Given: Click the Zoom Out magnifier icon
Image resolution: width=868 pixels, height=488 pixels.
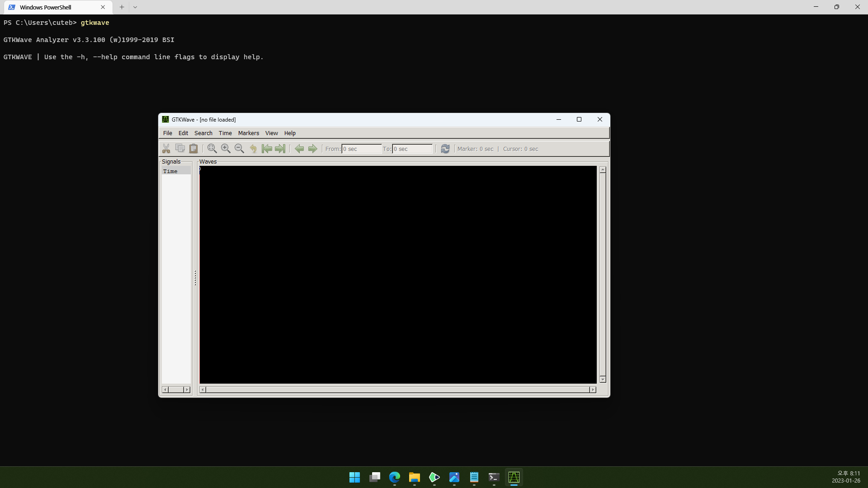Looking at the screenshot, I should [239, 149].
